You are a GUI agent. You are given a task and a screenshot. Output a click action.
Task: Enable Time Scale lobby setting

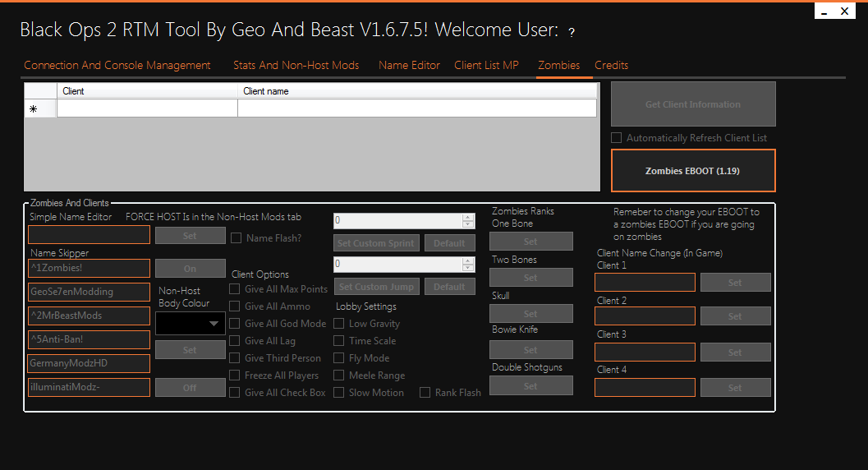339,340
